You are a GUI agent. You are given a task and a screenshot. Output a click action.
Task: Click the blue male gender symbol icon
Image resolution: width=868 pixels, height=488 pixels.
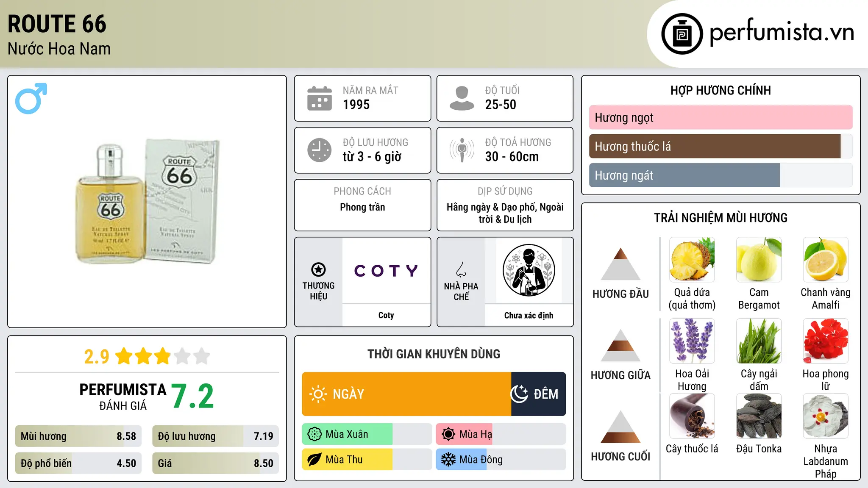31,98
